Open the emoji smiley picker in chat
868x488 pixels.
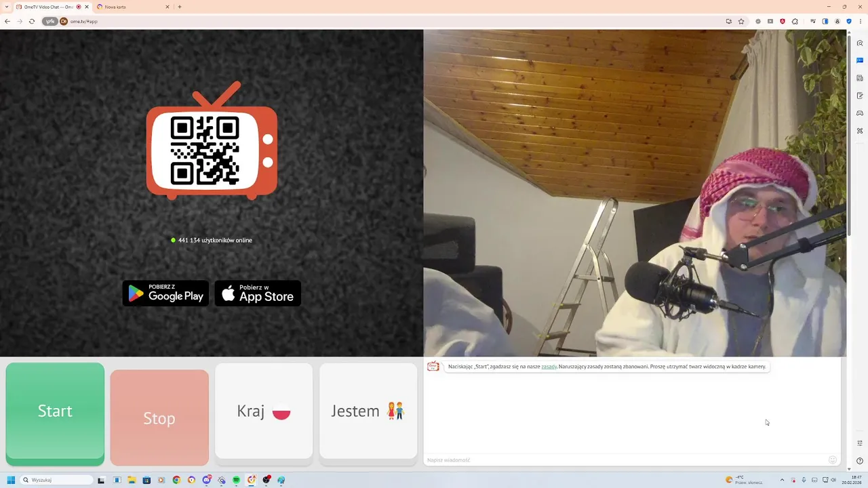pos(833,460)
